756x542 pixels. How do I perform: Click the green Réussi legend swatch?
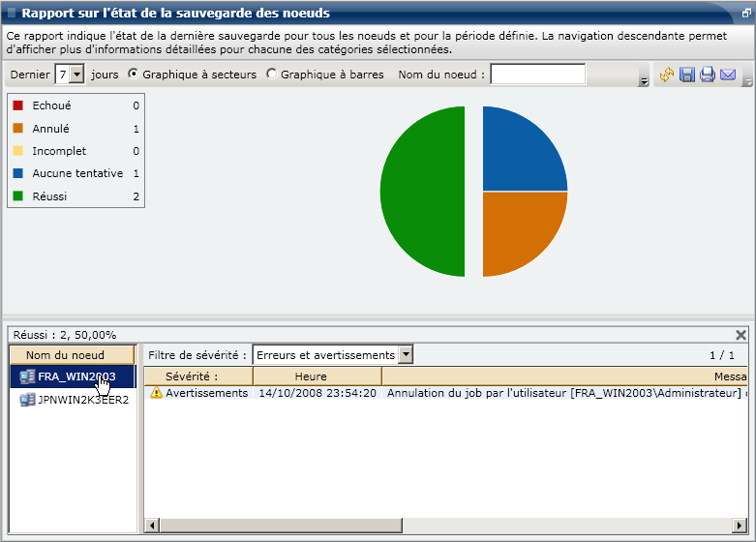click(17, 196)
